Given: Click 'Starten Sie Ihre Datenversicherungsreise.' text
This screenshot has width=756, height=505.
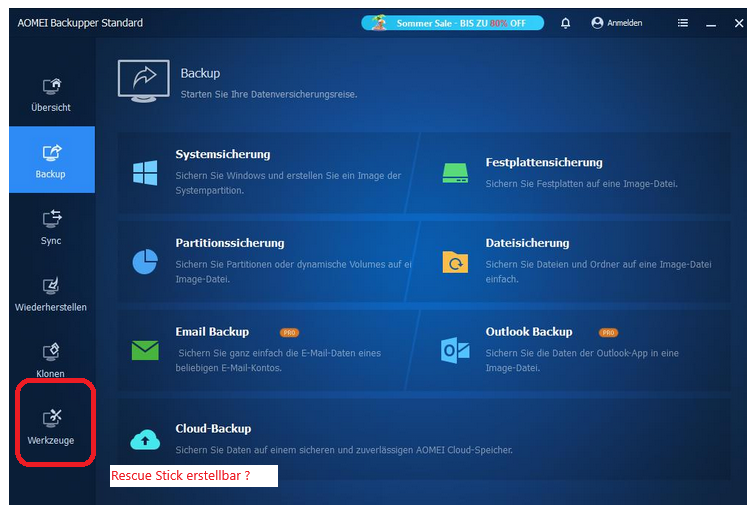Looking at the screenshot, I should click(x=269, y=95).
